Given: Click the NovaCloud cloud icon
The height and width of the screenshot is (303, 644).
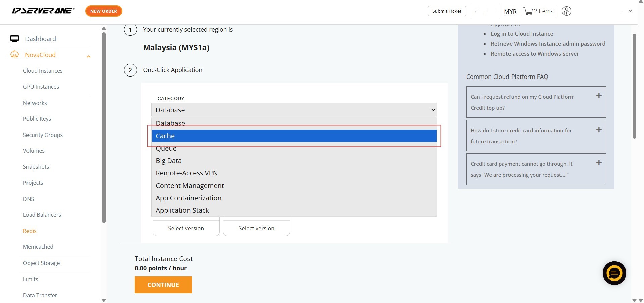Looking at the screenshot, I should tap(14, 55).
